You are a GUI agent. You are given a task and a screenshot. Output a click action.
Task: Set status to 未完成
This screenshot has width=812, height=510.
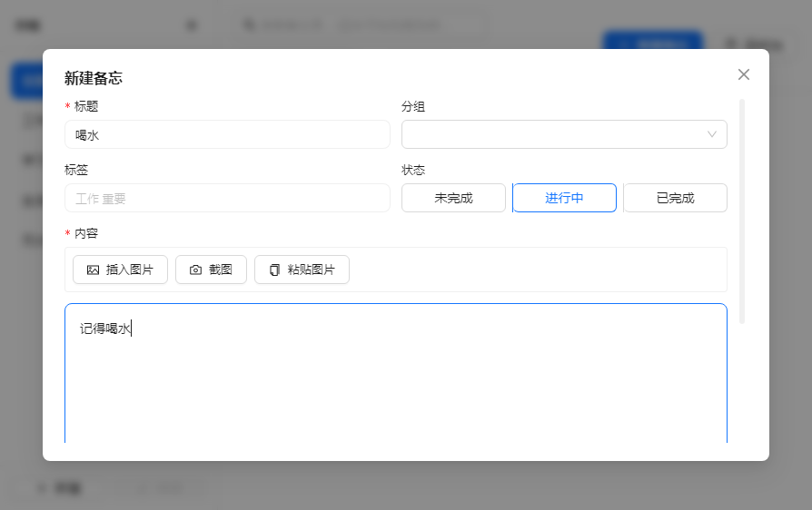pyautogui.click(x=453, y=198)
